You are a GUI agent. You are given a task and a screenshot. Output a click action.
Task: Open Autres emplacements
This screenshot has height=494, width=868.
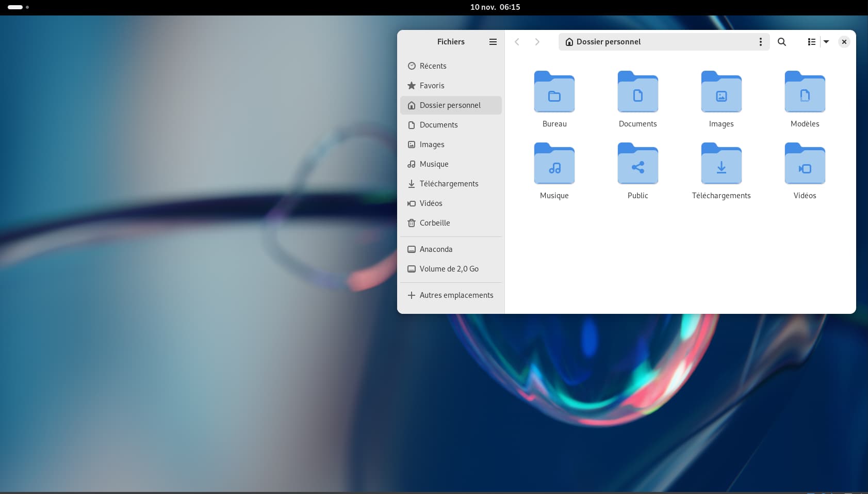point(456,295)
